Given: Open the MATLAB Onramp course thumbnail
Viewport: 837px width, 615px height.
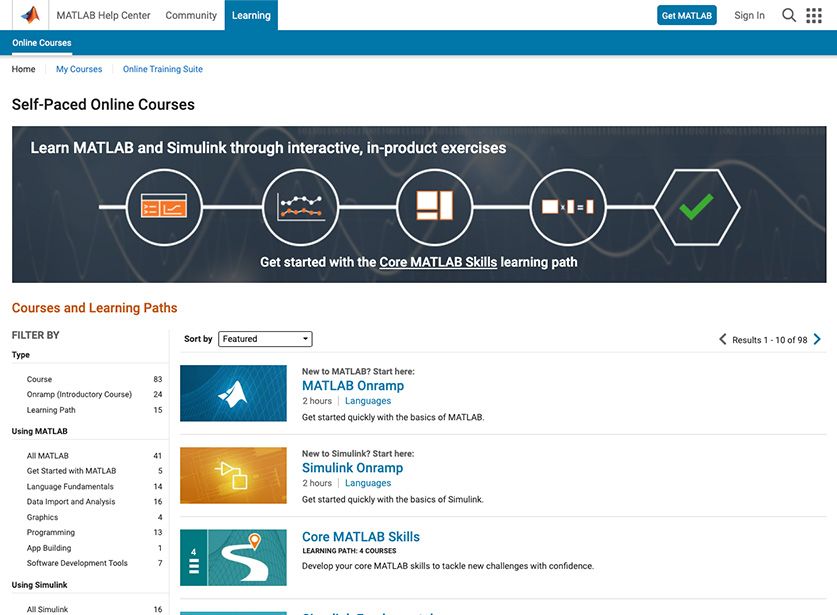Looking at the screenshot, I should (233, 393).
